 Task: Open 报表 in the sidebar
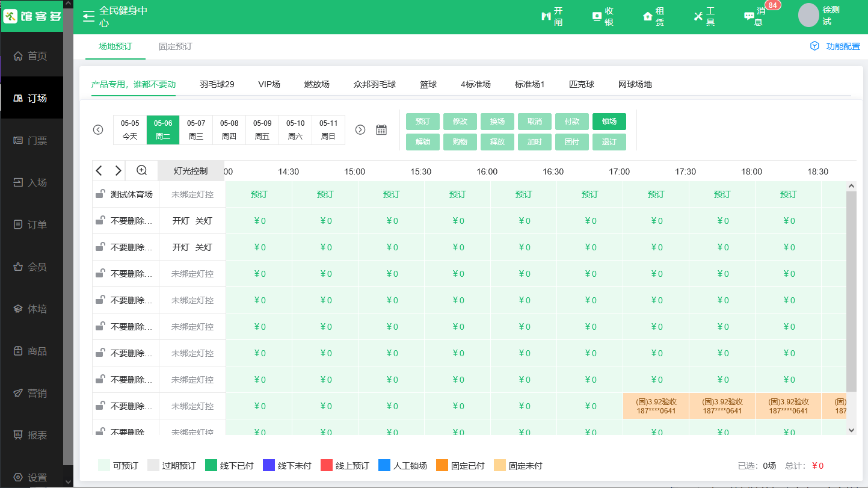(x=31, y=435)
